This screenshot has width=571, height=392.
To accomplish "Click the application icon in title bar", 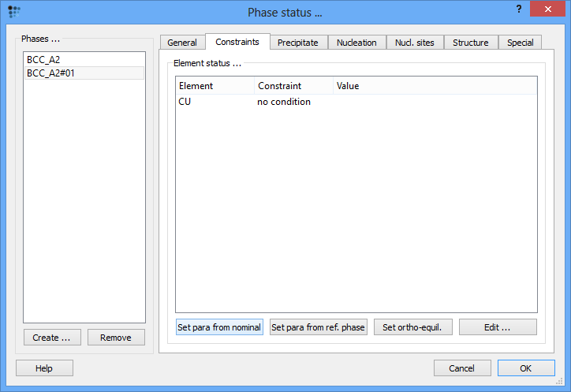I will click(13, 12).
